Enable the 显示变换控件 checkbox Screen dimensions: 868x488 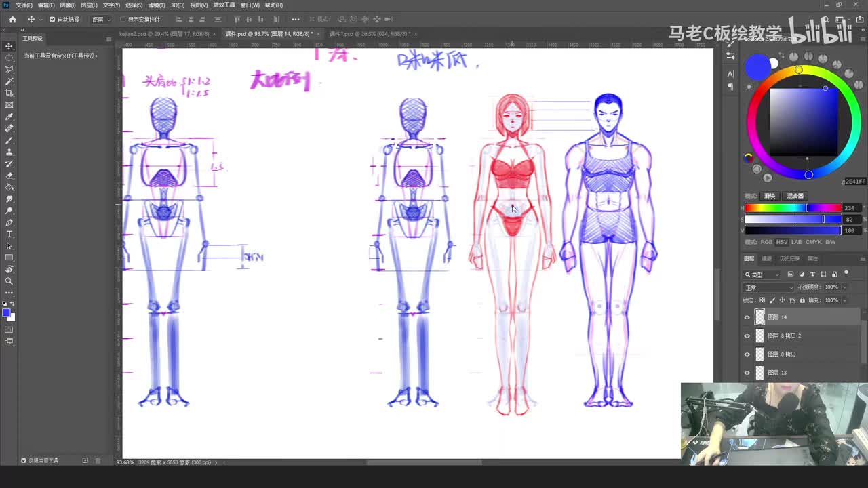[x=123, y=20]
